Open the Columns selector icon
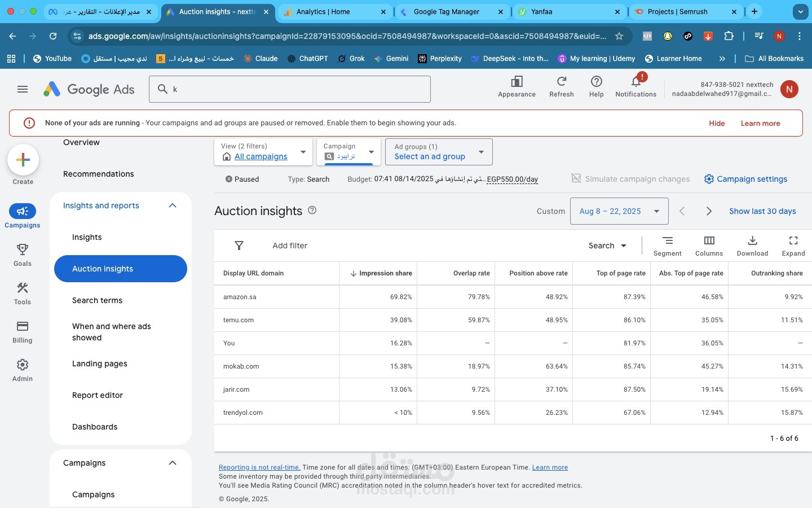This screenshot has height=508, width=812. pos(709,241)
